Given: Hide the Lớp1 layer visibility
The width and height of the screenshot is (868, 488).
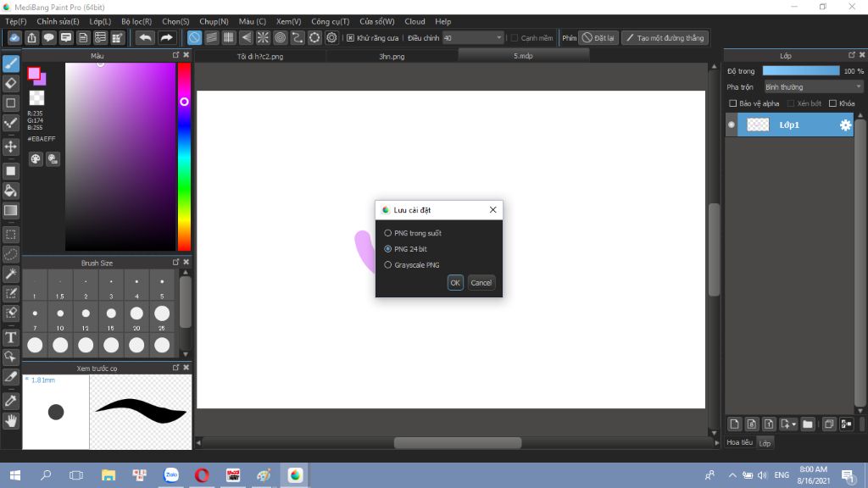Looking at the screenshot, I should 732,125.
